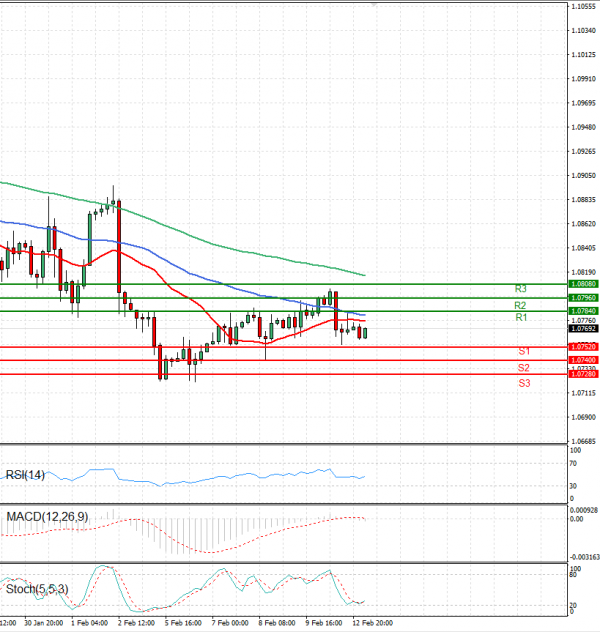Screen dimensions: 600x632
Task: Click the 1.10555 price axis label
Action: [x=583, y=6]
